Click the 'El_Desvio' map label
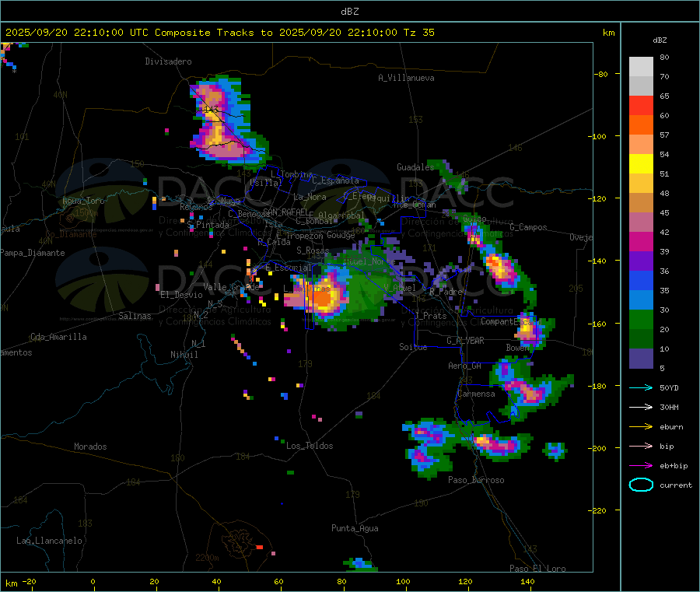Viewport: 700px width, 592px height. coord(182,295)
